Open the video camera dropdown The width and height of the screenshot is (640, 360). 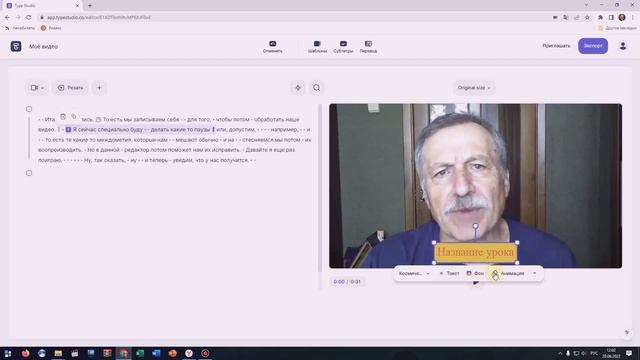37,88
